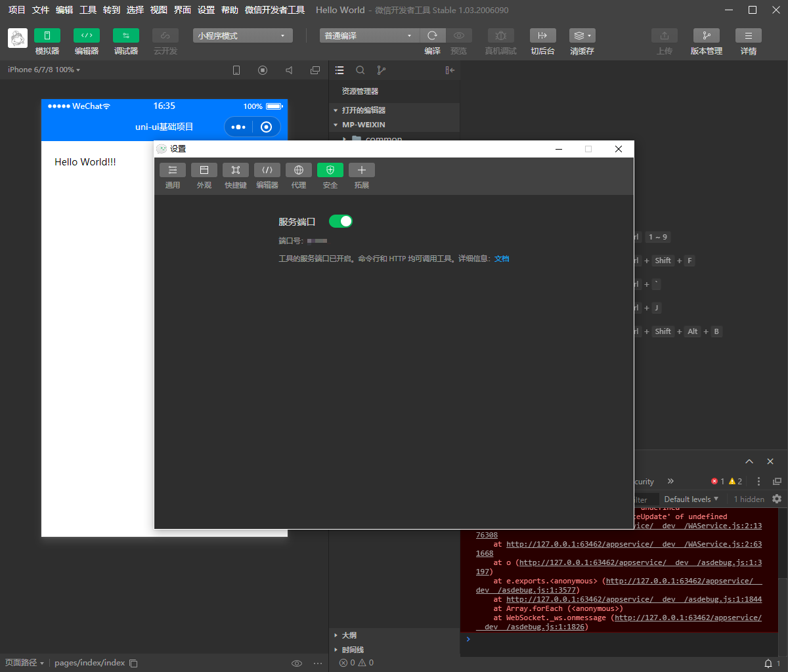Screen dimensions: 788x672
Task: Open the 页面路径 page path dropdown
Action: click(x=24, y=663)
